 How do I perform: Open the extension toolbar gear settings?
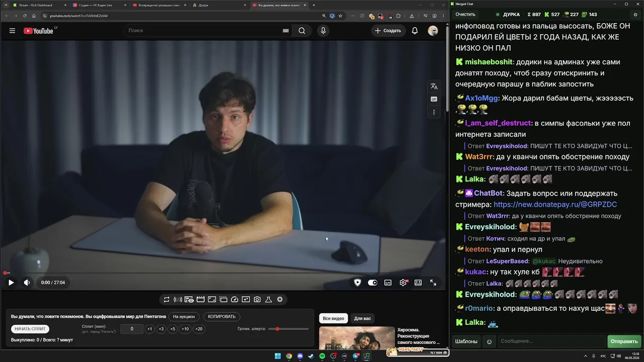point(280,300)
